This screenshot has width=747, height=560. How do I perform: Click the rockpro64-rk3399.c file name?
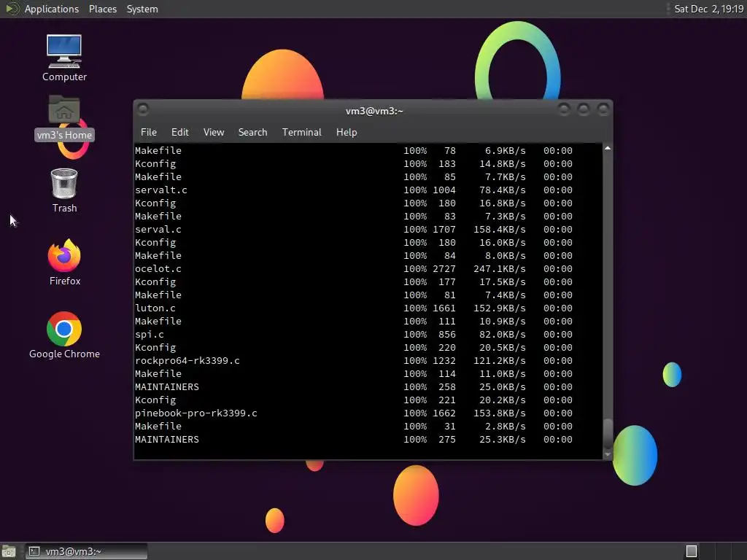point(187,361)
